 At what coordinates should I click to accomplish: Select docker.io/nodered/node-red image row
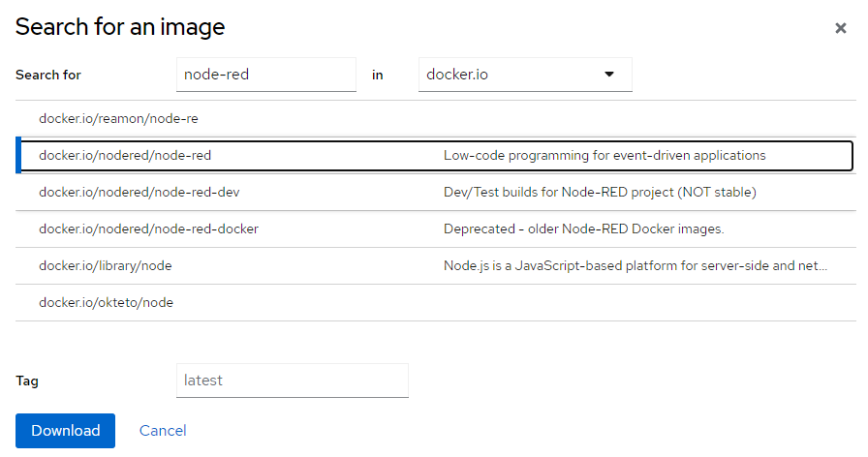tap(125, 155)
